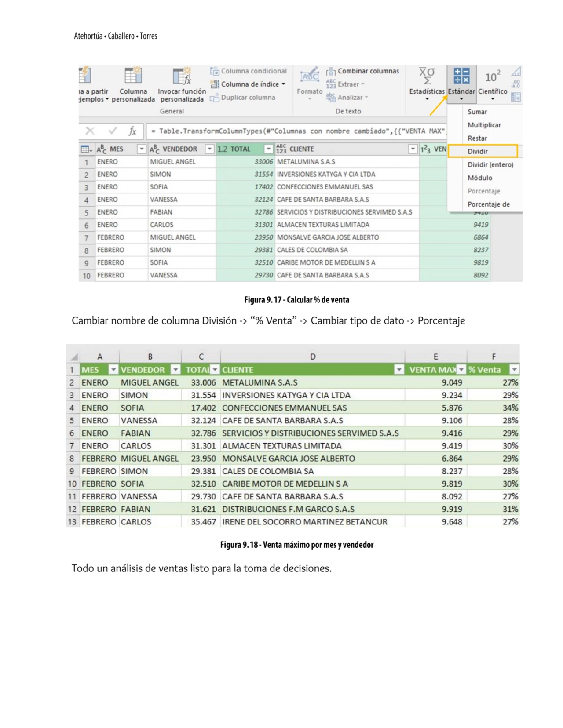Click the Extraer button label

click(348, 84)
